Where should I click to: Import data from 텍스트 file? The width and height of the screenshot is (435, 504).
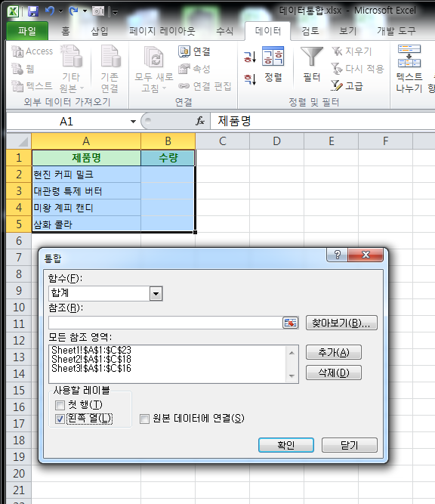pos(32,86)
